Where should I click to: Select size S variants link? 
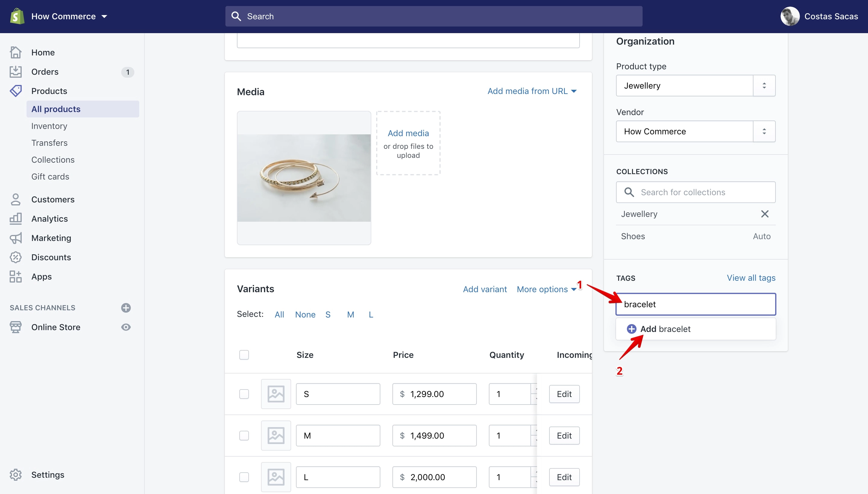pos(328,314)
